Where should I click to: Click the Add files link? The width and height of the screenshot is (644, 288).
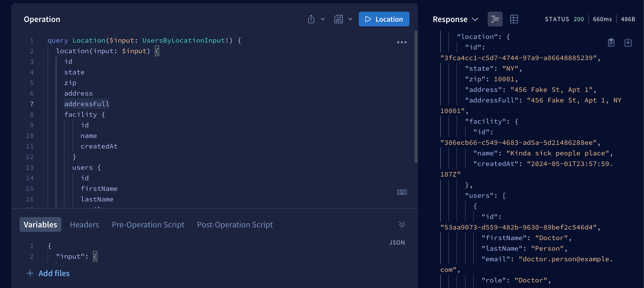(x=54, y=273)
